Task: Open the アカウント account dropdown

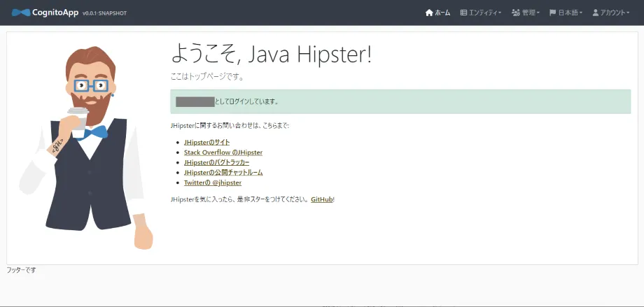Action: 611,13
